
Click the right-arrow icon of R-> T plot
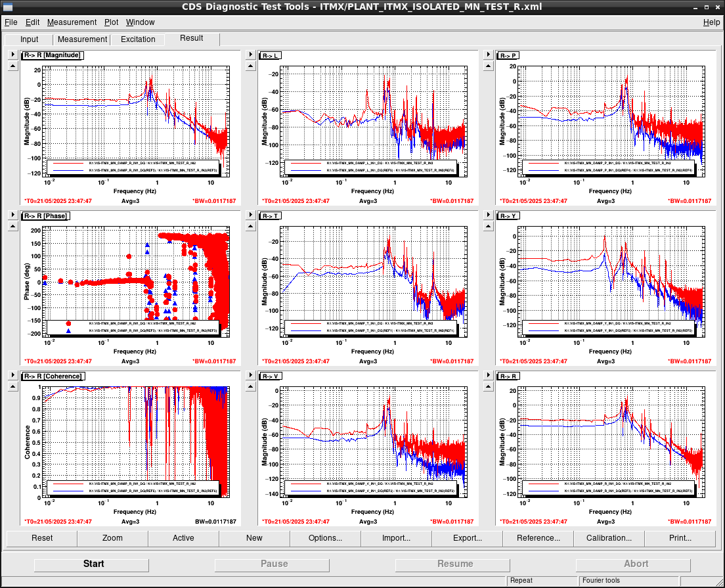pyautogui.click(x=251, y=215)
